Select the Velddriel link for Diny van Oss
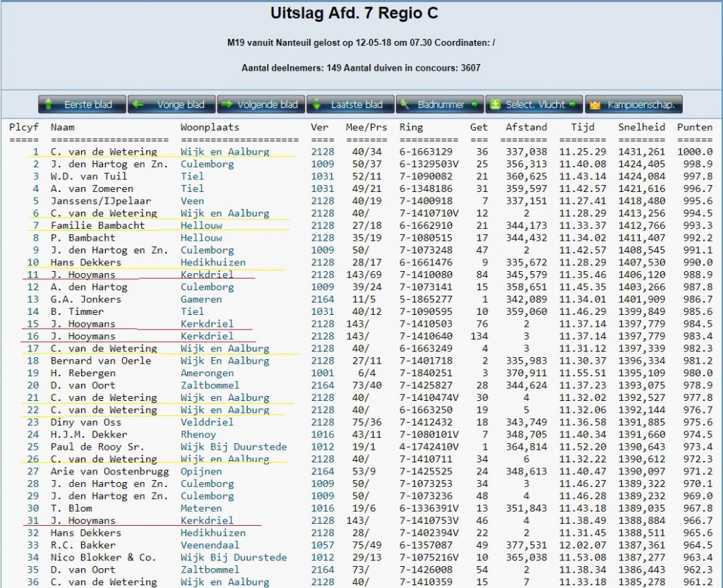The width and height of the screenshot is (723, 588). click(207, 422)
